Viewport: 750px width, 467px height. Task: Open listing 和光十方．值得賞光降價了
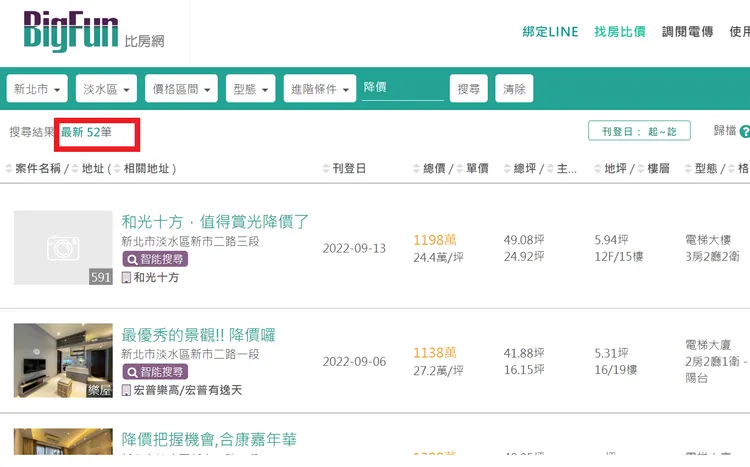coord(215,222)
